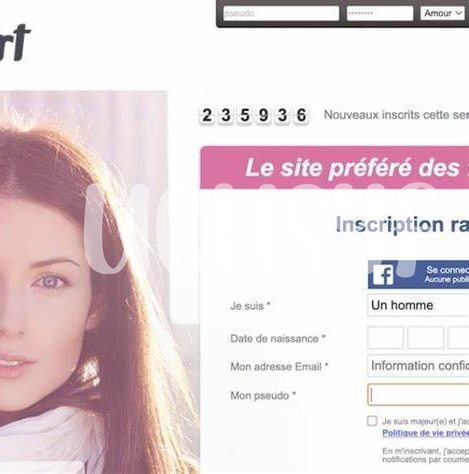Click the password login field
The width and height of the screenshot is (469, 474).
pyautogui.click(x=380, y=13)
